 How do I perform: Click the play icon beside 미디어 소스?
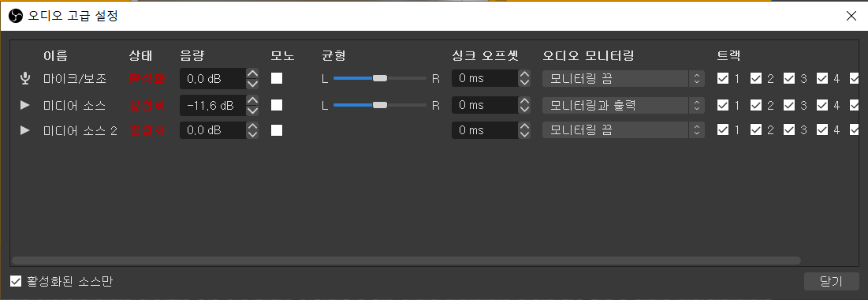[25, 105]
